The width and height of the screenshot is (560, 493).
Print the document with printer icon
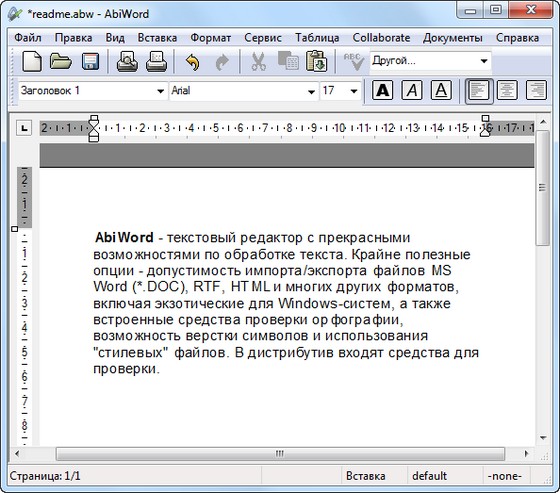tap(156, 61)
